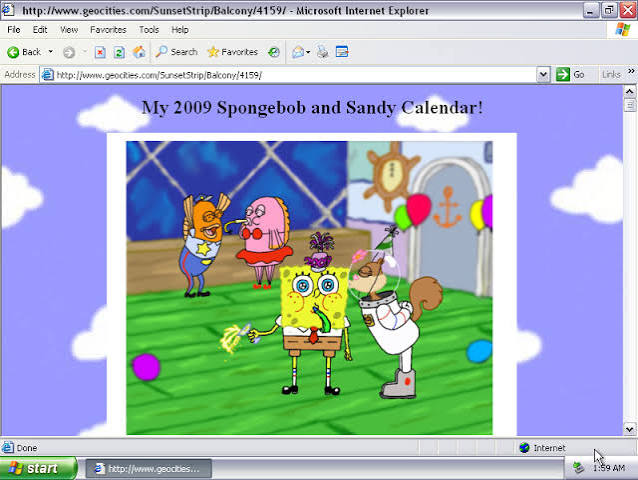Screen dimensions: 638x480
Task: Click the 'Done' status text
Action: 27,448
